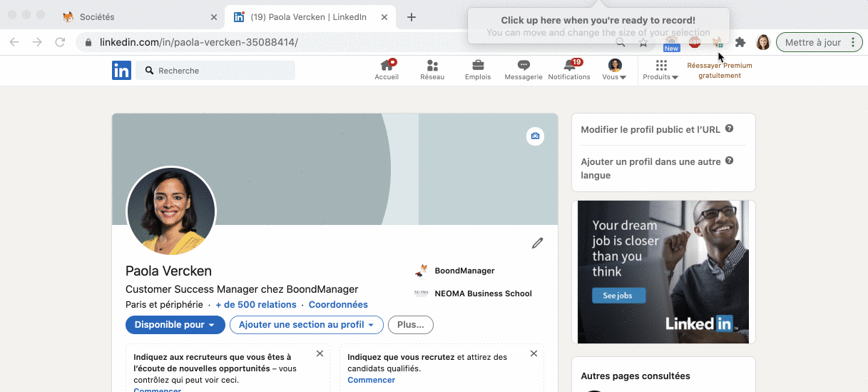Click Customer Success Manager chez BoondManager text

pos(242,289)
